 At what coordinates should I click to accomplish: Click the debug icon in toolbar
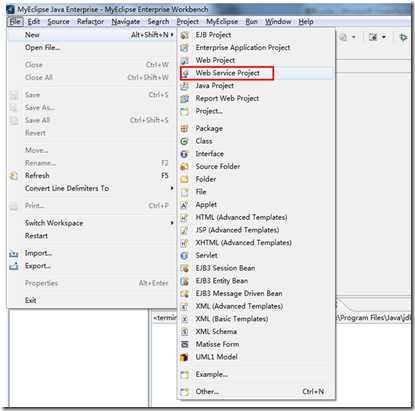(x=403, y=37)
